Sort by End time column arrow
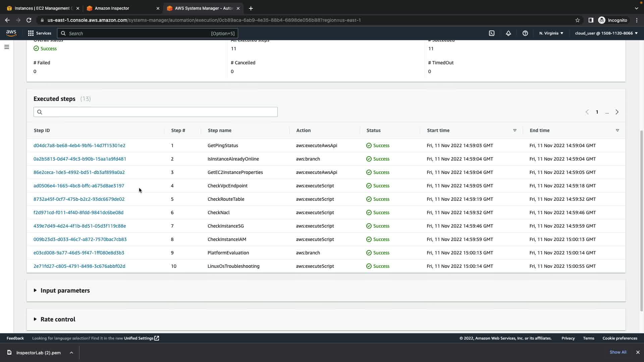 coord(617,130)
